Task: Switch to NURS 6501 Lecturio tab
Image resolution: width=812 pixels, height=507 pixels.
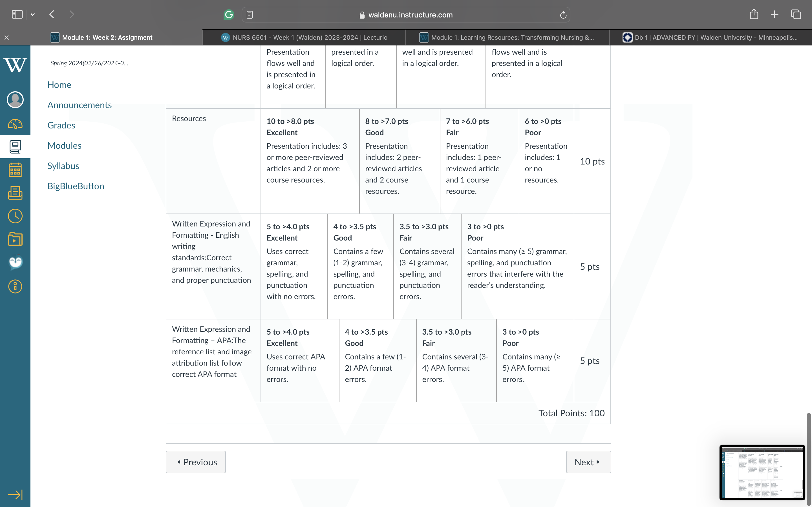Action: [304, 37]
